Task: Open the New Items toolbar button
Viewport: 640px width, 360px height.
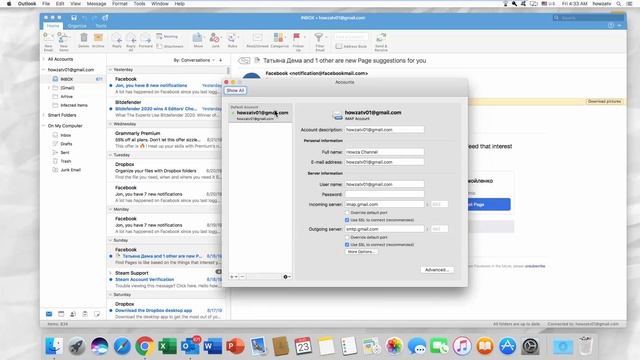Action: [64, 41]
